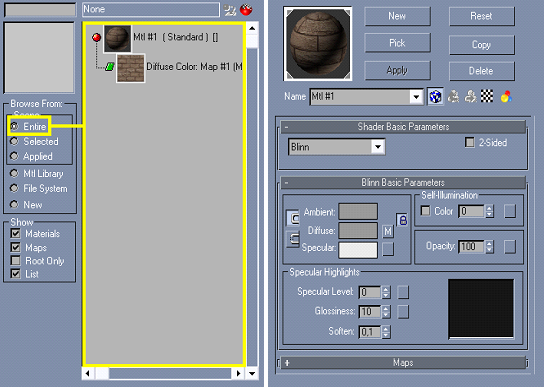Select the Selected radio button
The image size is (544, 387).
click(14, 141)
